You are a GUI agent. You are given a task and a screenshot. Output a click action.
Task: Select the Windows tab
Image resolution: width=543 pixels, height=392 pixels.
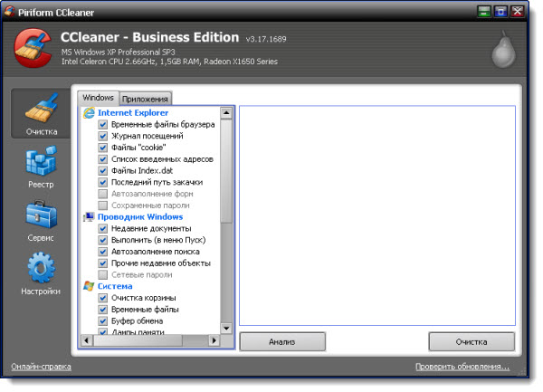[98, 97]
